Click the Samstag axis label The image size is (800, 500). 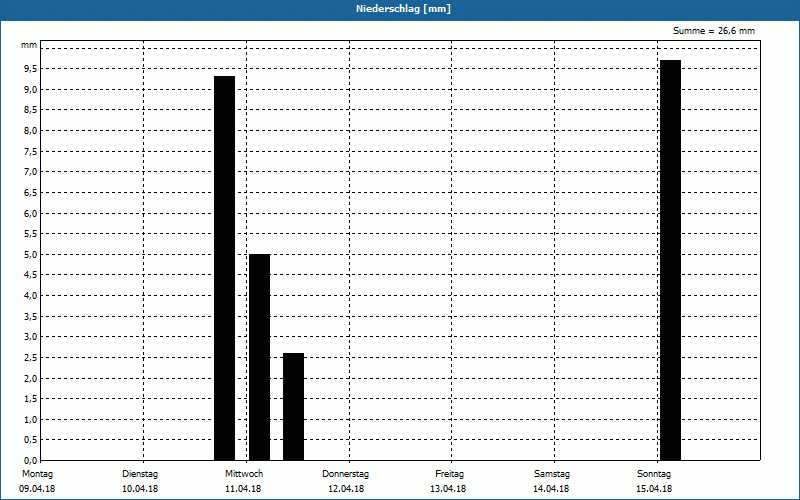tap(552, 474)
